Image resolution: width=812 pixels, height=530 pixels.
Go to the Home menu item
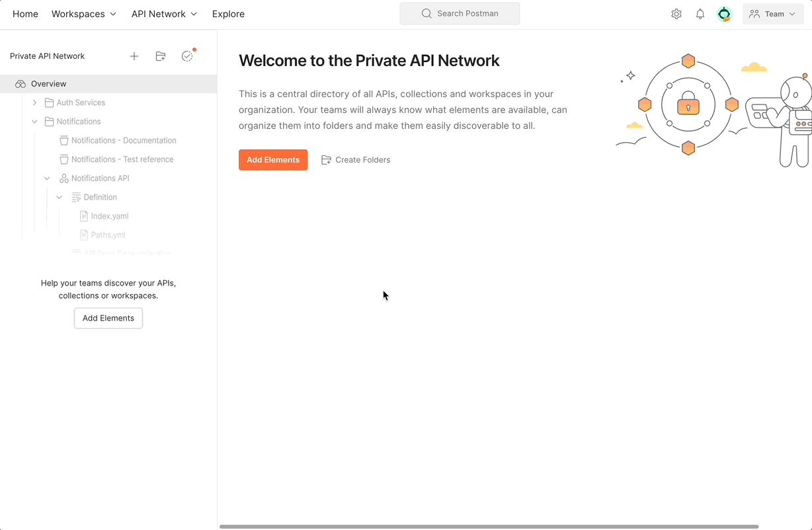(25, 13)
